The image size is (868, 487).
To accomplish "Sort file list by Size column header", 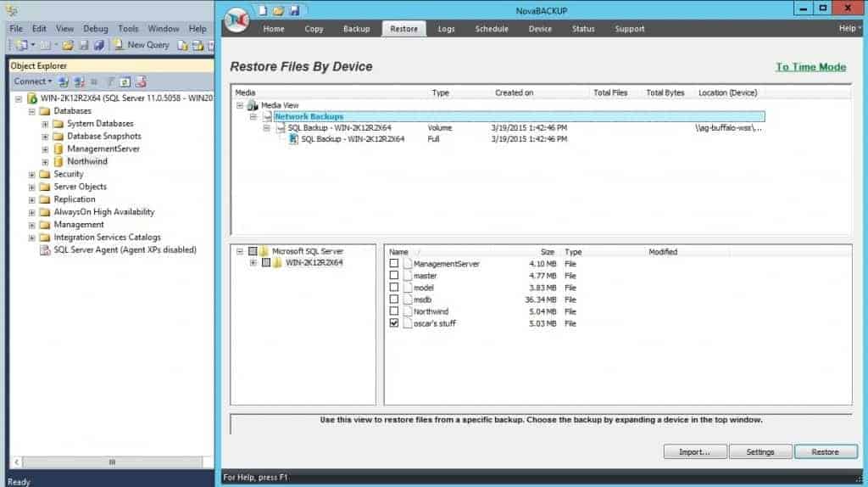I will point(548,252).
